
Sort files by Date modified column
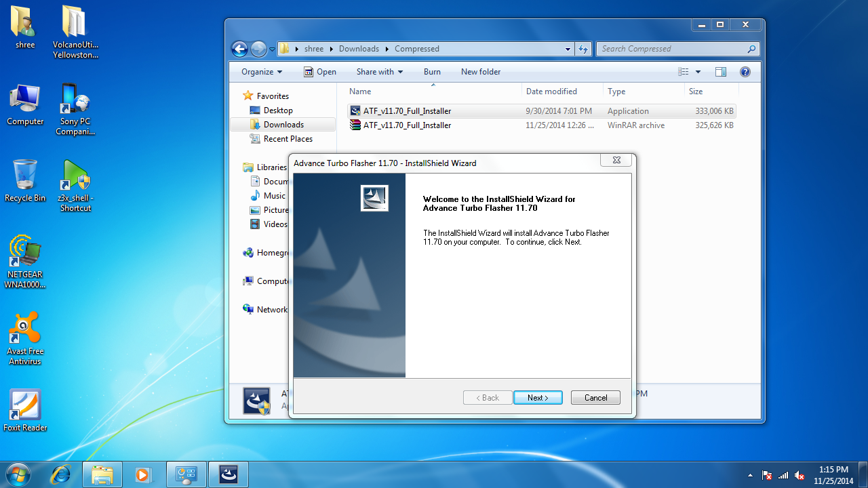click(563, 91)
